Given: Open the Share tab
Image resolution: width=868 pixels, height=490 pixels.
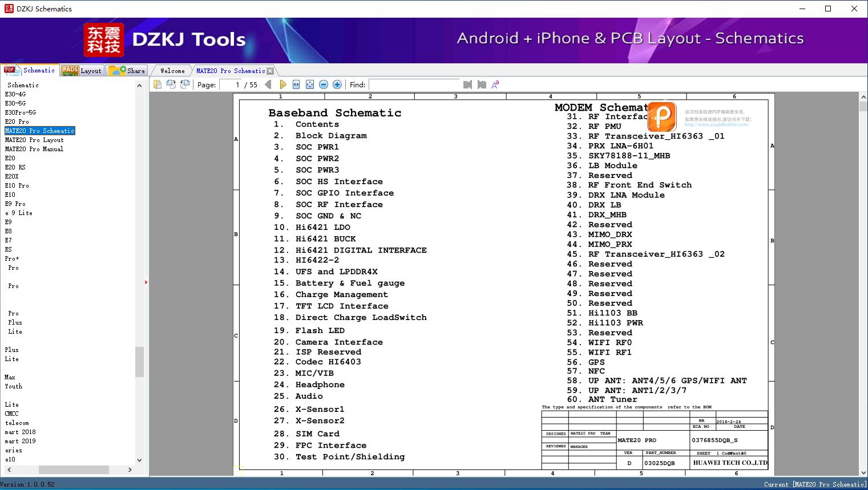Looking at the screenshot, I should click(127, 71).
